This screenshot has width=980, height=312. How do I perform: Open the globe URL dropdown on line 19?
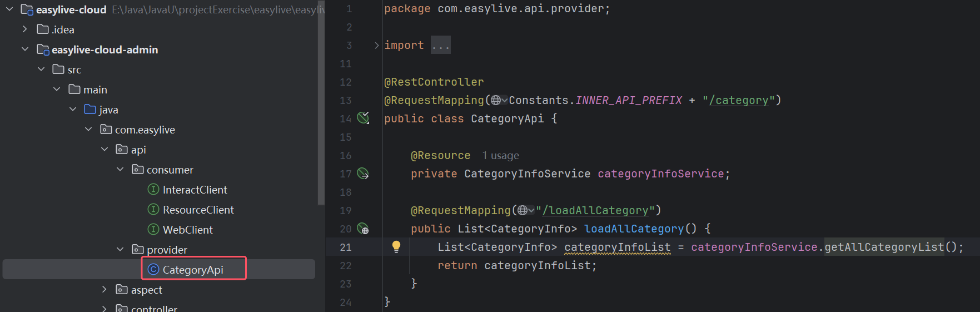(x=526, y=210)
